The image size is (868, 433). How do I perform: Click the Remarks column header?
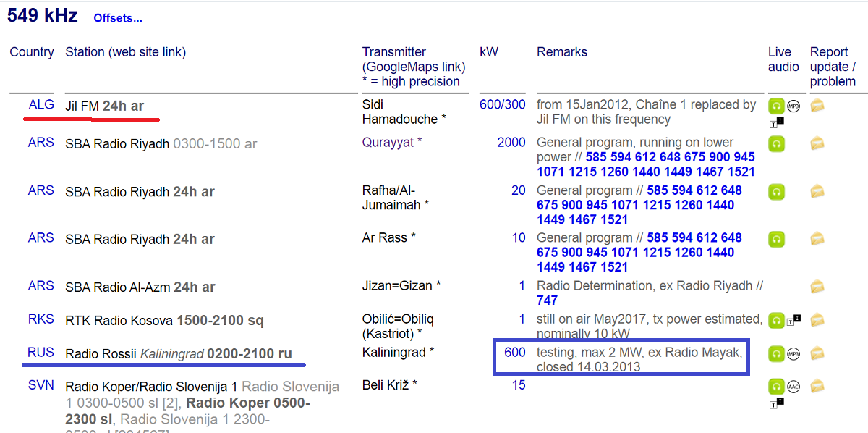(562, 52)
